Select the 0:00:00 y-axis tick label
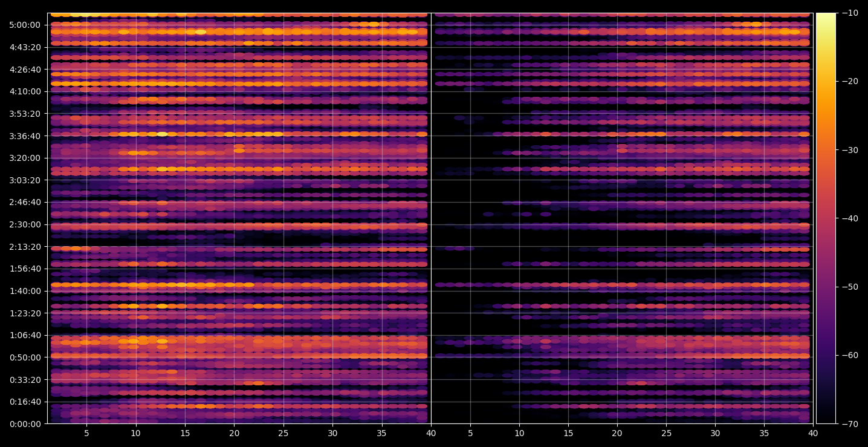 (25, 423)
